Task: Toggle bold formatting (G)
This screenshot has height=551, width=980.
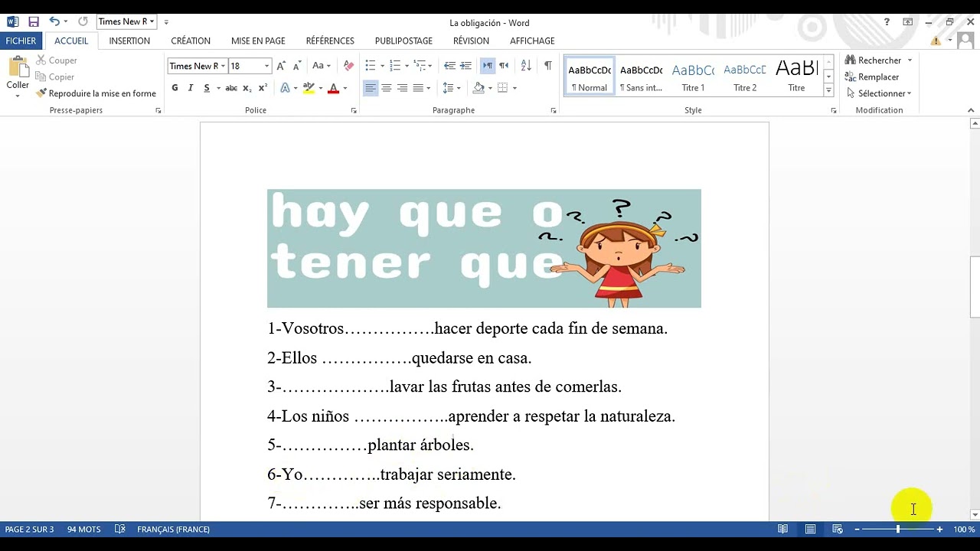Action: 175,88
